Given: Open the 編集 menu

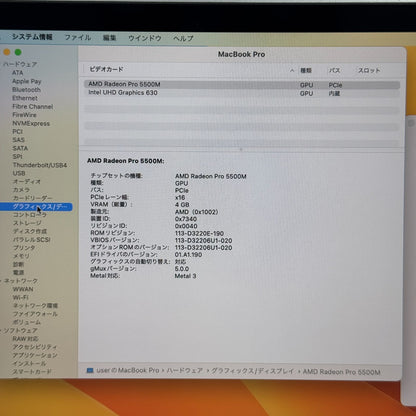Looking at the screenshot, I should (x=109, y=38).
